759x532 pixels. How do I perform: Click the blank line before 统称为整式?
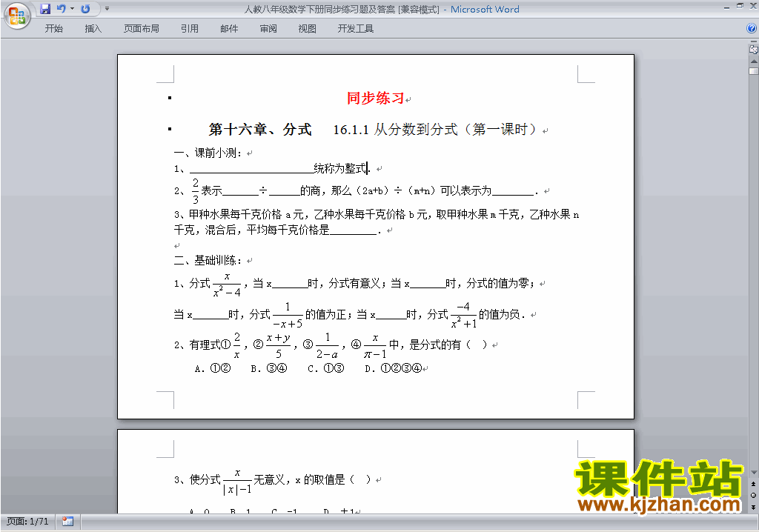tap(252, 169)
